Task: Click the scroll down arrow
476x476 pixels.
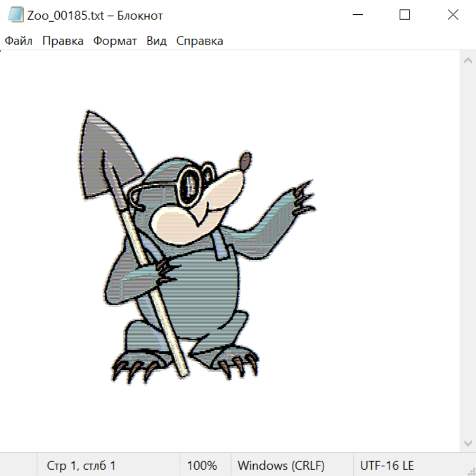Action: tap(468, 443)
